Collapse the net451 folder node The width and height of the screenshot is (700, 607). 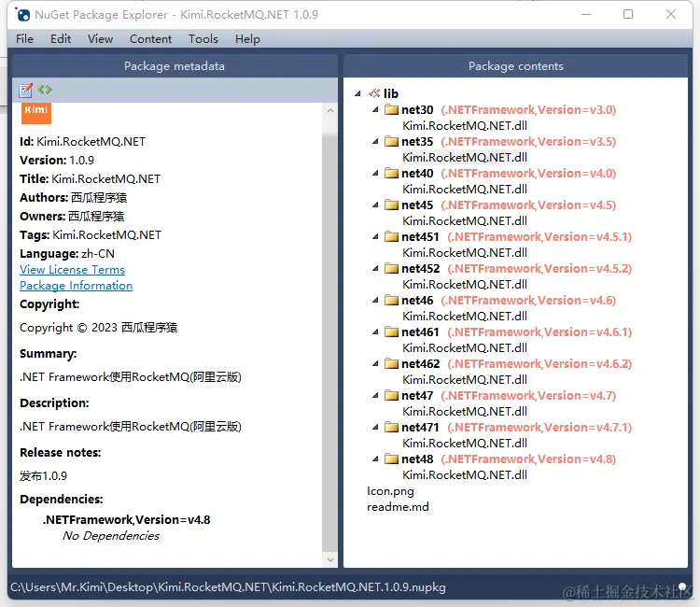pos(375,236)
